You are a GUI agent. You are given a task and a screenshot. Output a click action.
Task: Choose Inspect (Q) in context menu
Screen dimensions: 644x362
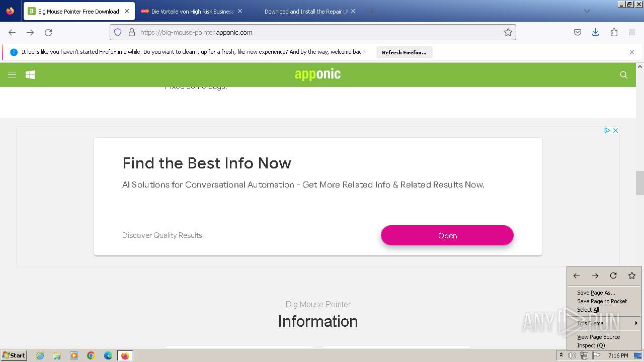[604, 345]
